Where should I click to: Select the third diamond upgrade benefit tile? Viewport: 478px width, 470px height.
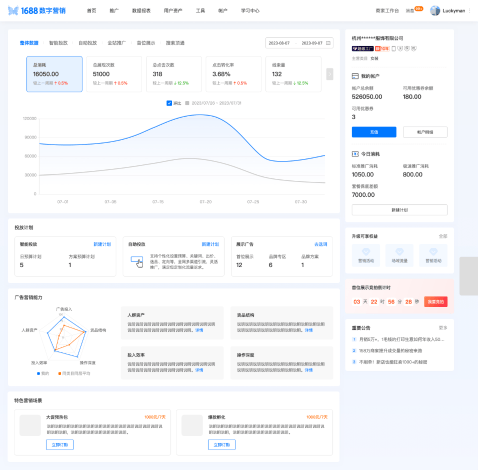[433, 255]
